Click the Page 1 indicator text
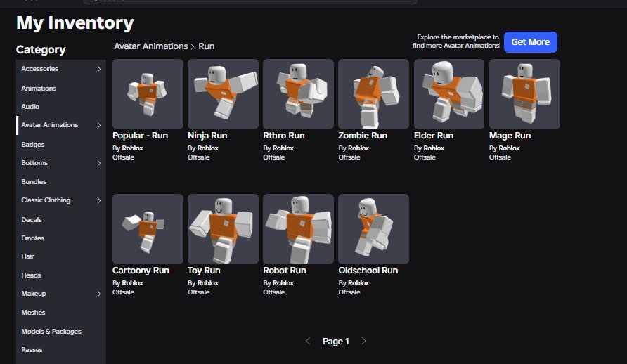Viewport: 627px width, 364px height. (336, 342)
